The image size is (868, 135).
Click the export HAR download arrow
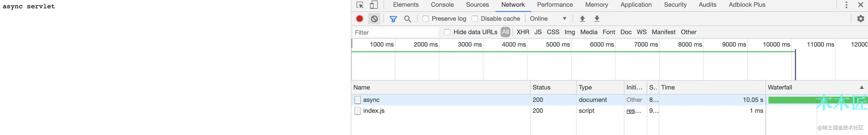click(597, 19)
